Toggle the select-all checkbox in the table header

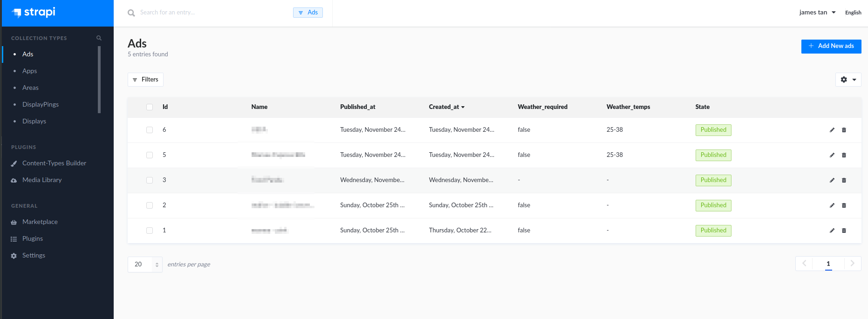click(150, 107)
